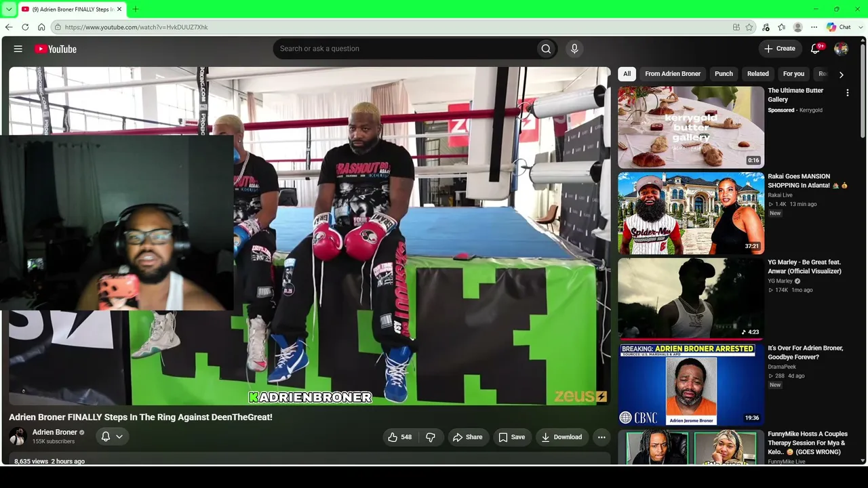The width and height of the screenshot is (868, 488).
Task: Open the YouTube account avatar menu
Action: (x=841, y=49)
